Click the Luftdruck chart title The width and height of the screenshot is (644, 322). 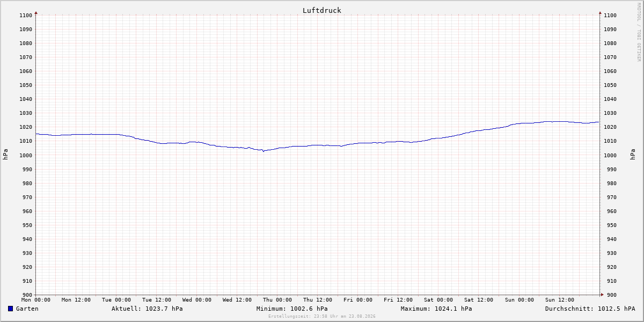(x=321, y=10)
